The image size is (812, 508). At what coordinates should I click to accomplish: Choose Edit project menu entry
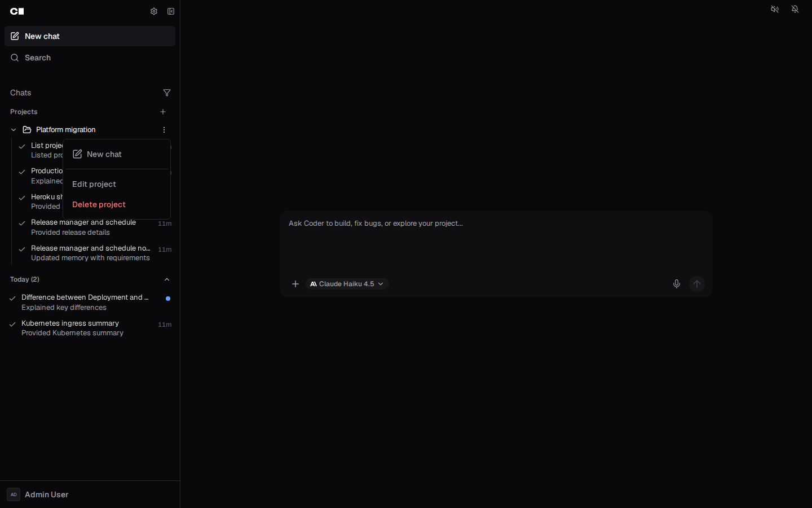(116, 184)
